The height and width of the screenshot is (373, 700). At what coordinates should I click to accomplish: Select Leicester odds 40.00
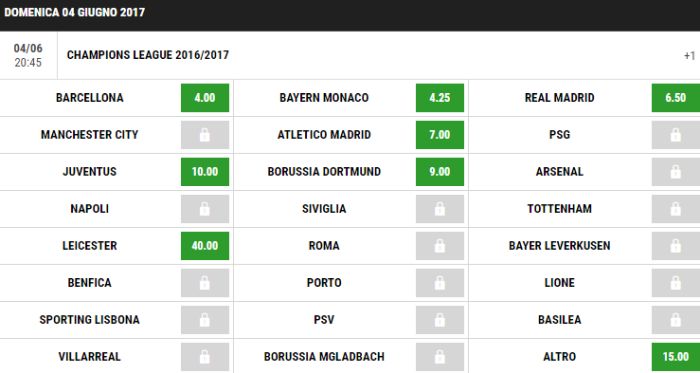[x=205, y=246]
